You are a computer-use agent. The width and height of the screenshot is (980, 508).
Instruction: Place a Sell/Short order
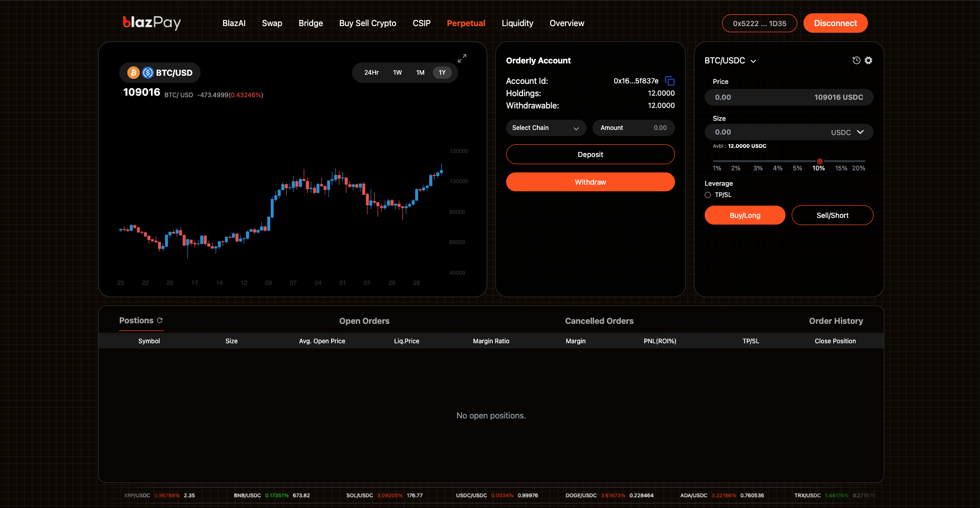[833, 215]
